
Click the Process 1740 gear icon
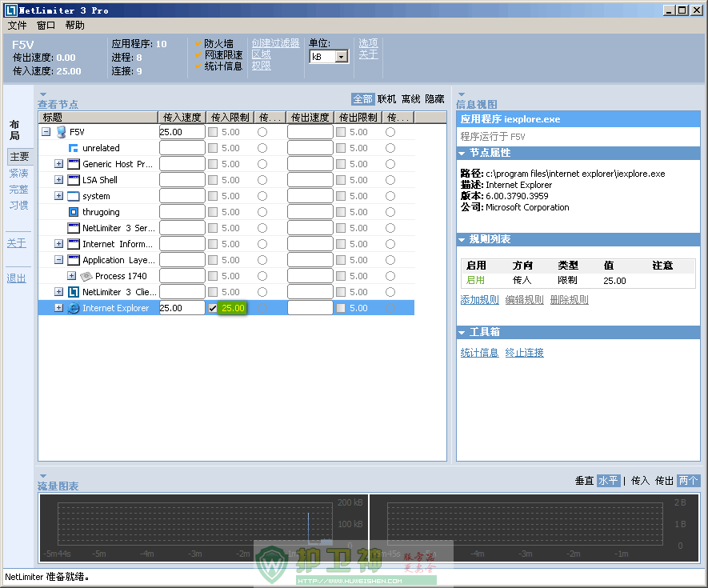click(86, 276)
